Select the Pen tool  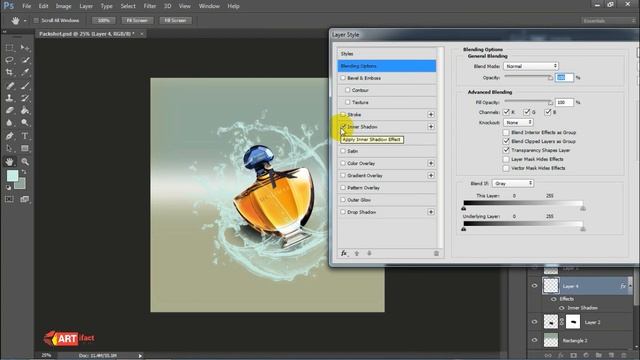[9, 136]
